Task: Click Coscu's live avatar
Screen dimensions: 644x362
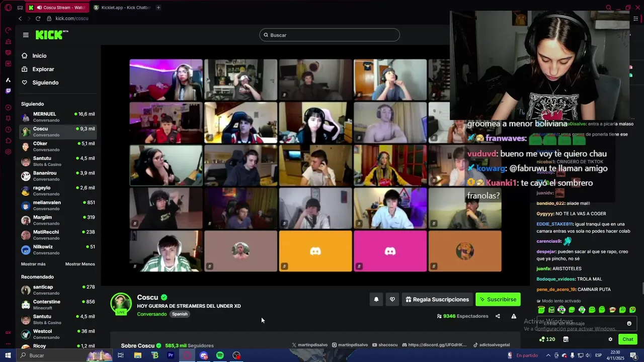Action: point(121,304)
